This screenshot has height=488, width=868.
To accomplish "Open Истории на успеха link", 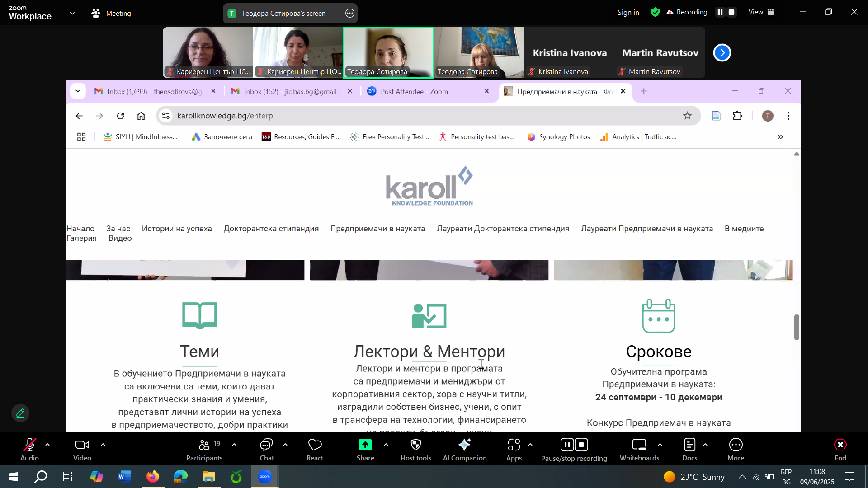I will (177, 229).
